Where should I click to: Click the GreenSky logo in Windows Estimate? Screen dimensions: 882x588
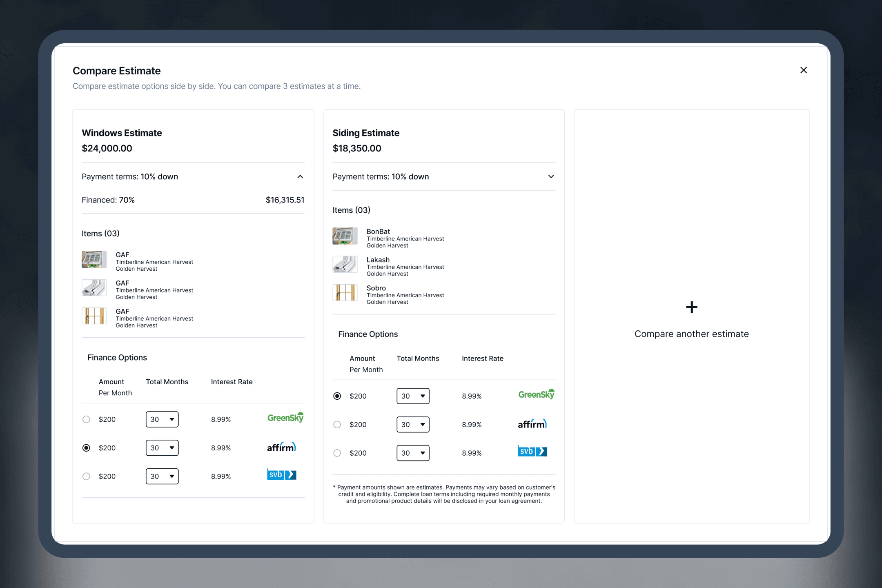285,417
